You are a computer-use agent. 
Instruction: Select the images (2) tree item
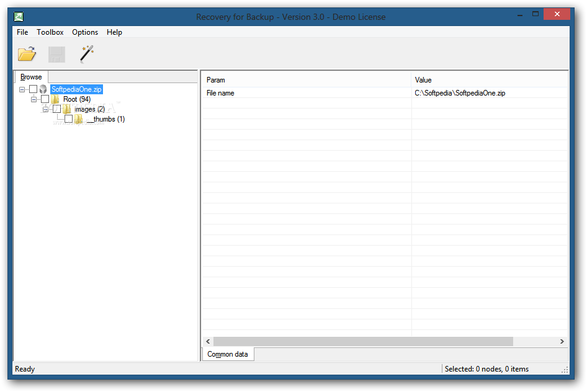[89, 109]
